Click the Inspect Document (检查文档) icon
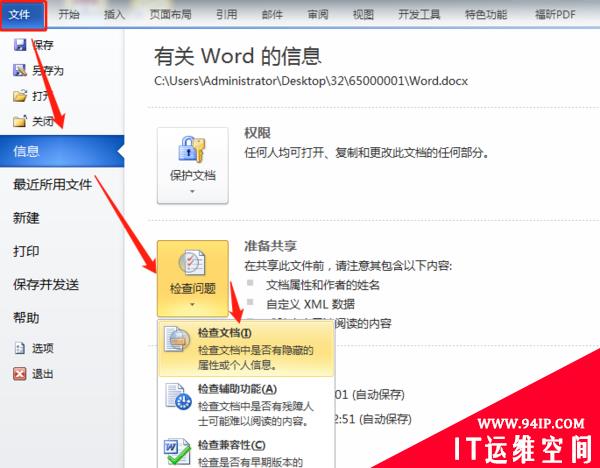The width and height of the screenshot is (600, 468). click(x=177, y=339)
